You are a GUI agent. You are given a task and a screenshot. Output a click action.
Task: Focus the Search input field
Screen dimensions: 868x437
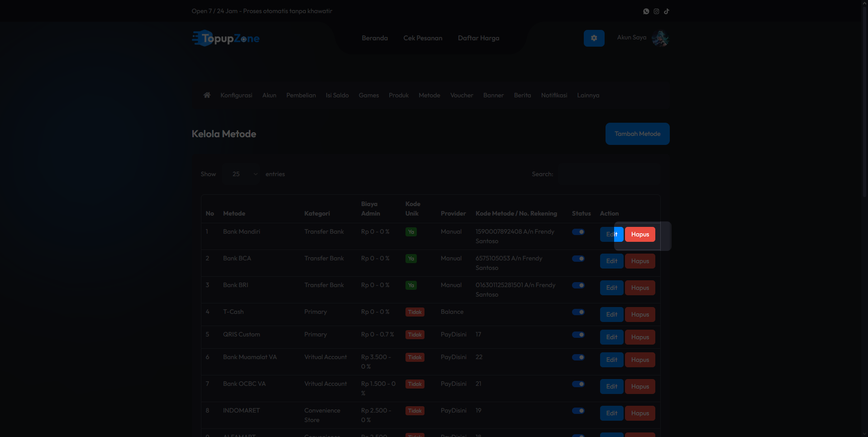click(609, 174)
